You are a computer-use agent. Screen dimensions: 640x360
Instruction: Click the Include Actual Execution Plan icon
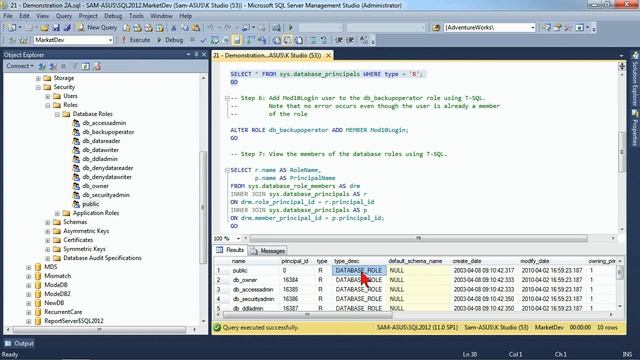(x=251, y=40)
